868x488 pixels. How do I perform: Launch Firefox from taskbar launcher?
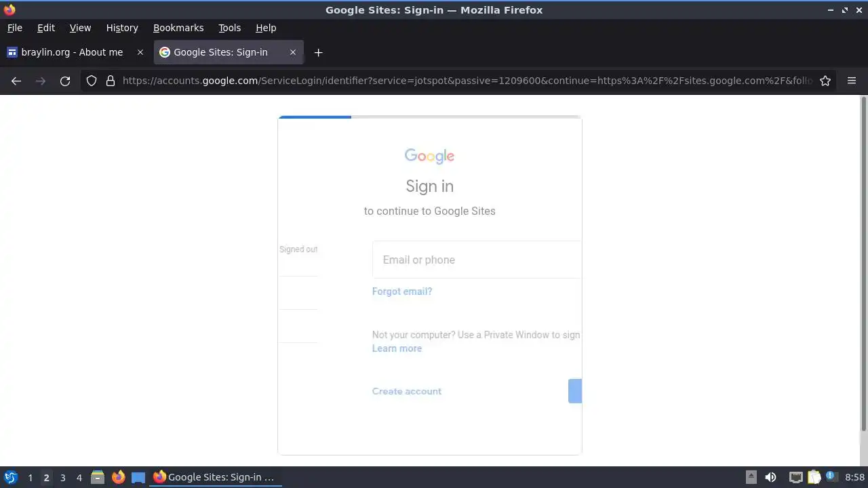click(x=118, y=477)
